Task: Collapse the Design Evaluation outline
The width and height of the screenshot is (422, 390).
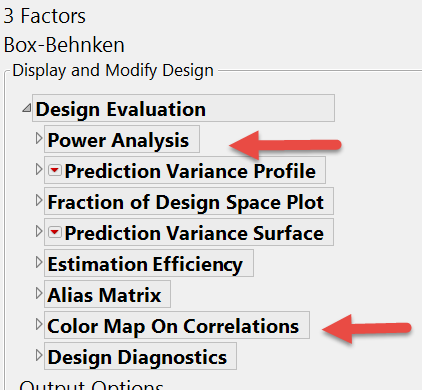Action: pos(27,108)
